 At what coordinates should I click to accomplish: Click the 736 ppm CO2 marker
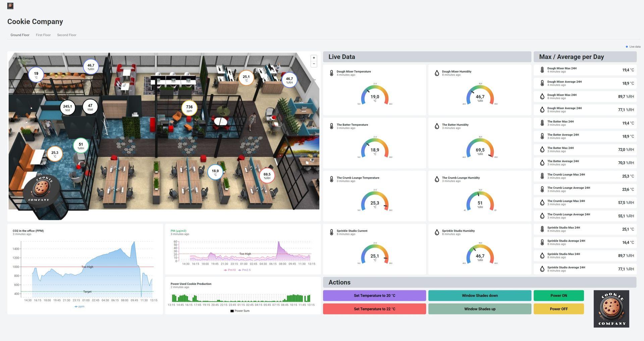[x=189, y=108]
